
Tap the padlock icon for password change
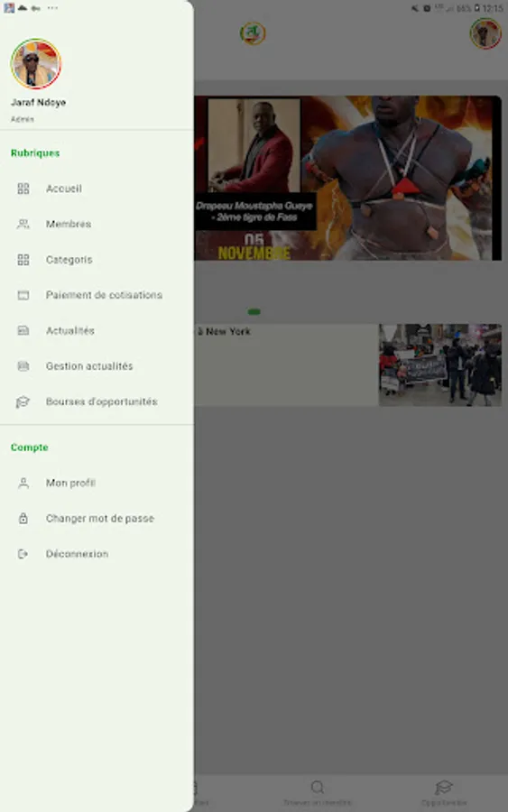[23, 519]
